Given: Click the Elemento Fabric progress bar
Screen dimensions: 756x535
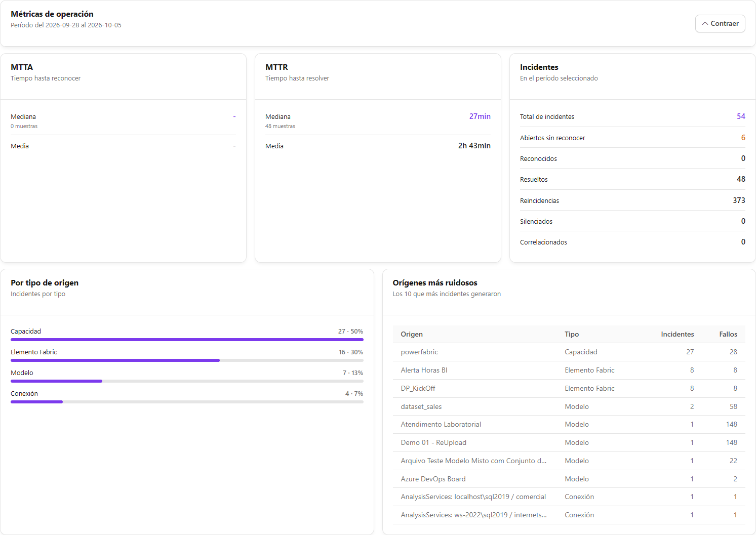Looking at the screenshot, I should [187, 360].
